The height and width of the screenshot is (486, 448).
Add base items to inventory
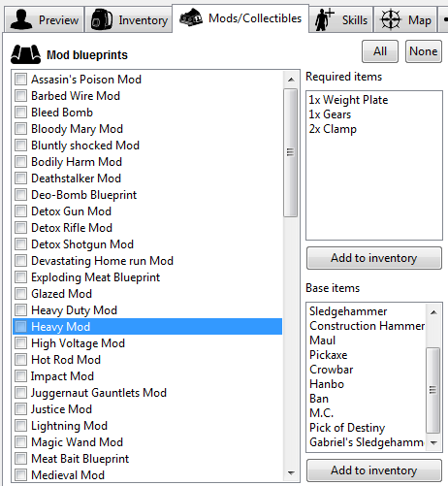[x=374, y=470]
